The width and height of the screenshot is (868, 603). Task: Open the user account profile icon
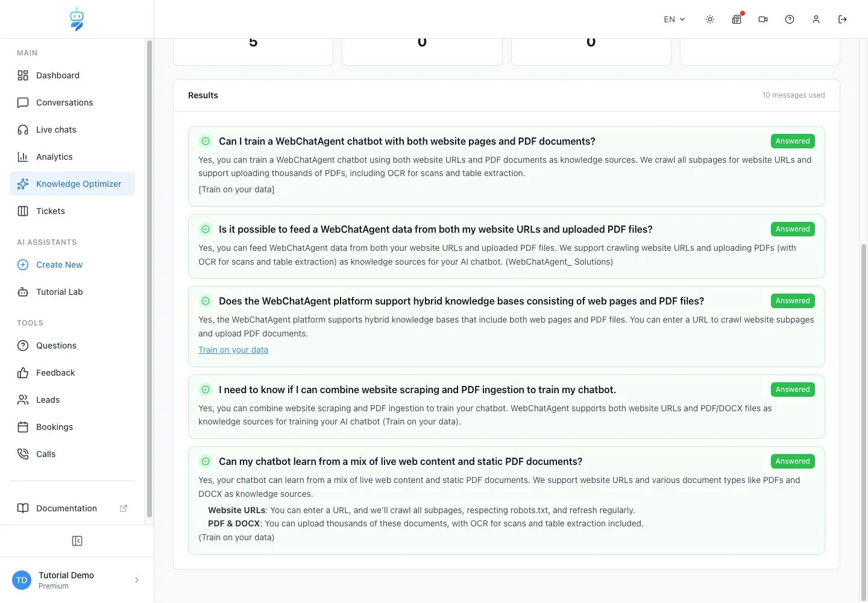pyautogui.click(x=816, y=19)
